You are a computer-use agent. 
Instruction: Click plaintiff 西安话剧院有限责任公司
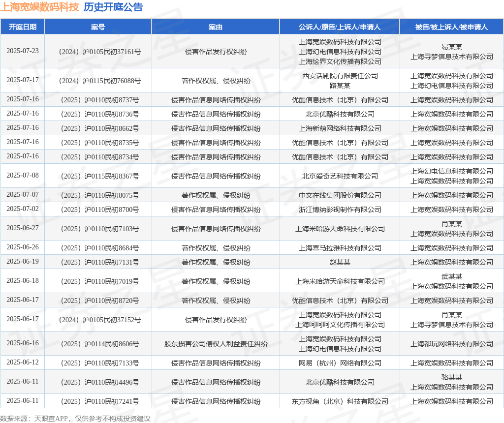point(340,76)
